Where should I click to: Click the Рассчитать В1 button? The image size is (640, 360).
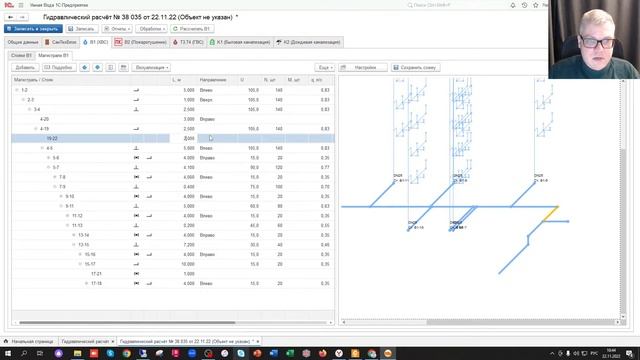click(x=191, y=29)
